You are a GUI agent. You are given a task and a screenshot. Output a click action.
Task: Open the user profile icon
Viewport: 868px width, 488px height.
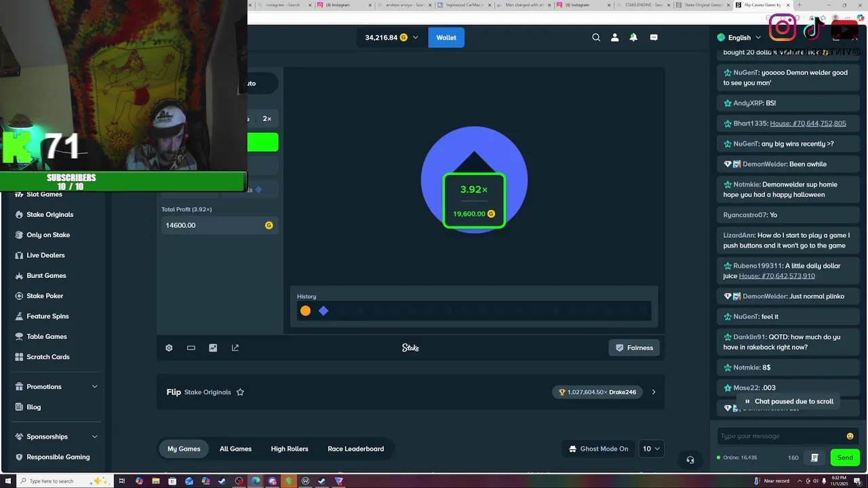click(614, 37)
